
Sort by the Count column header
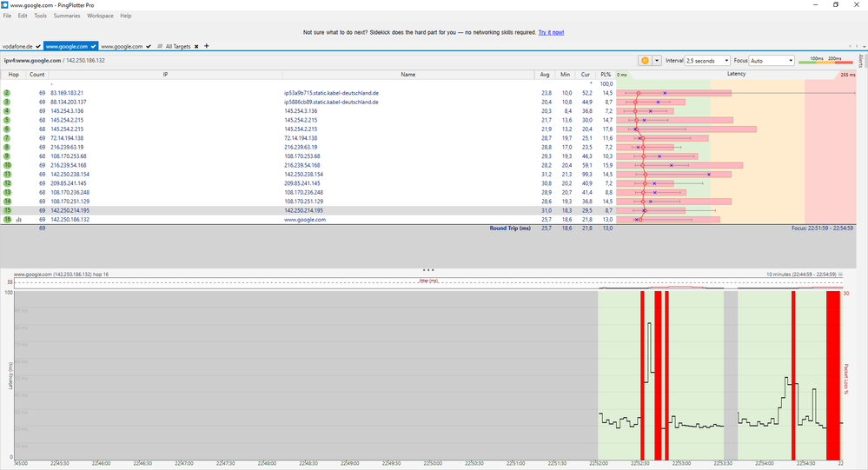(x=37, y=74)
